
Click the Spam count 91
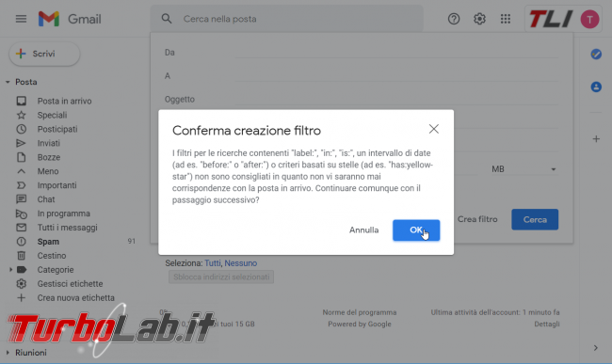[132, 241]
